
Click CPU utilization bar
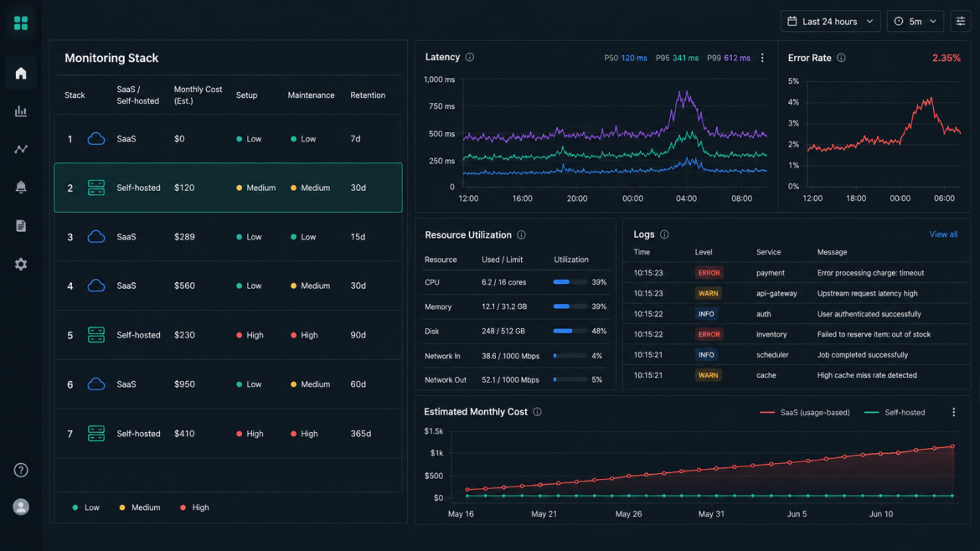pyautogui.click(x=570, y=282)
